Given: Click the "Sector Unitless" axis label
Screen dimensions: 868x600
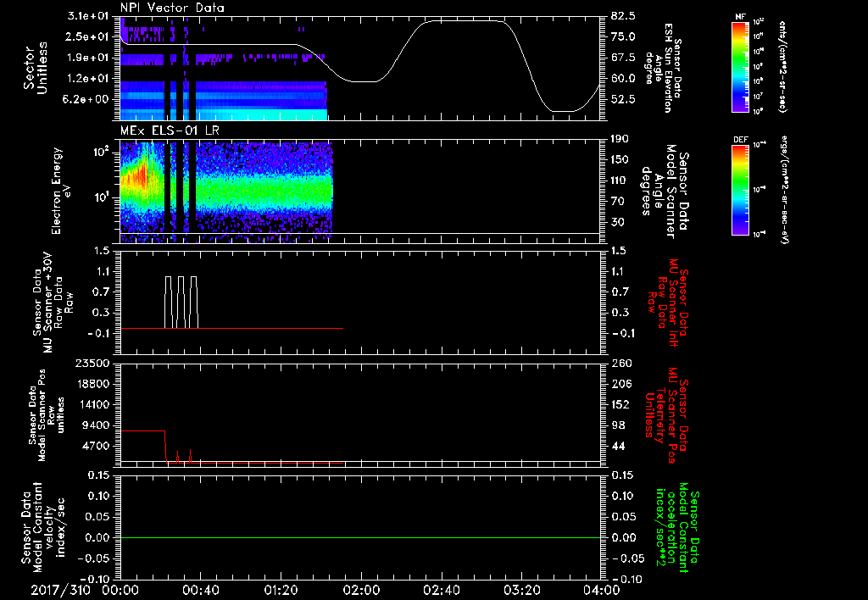Looking at the screenshot, I should [36, 68].
